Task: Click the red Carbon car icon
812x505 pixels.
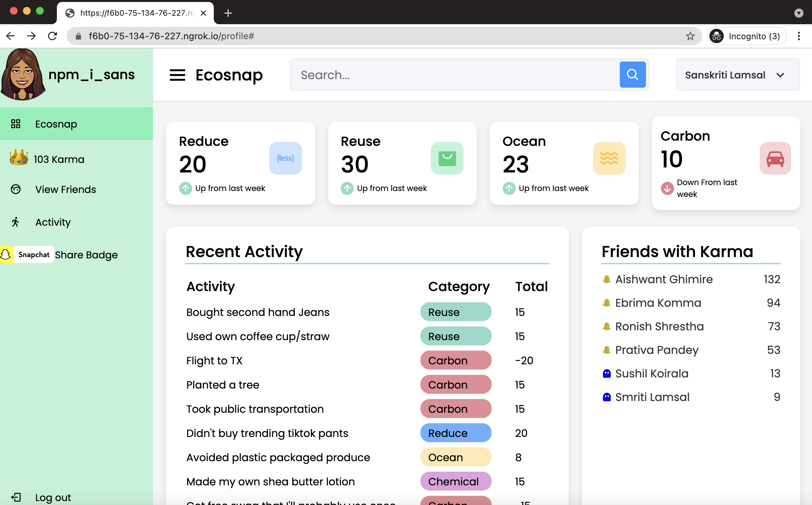Action: pos(775,158)
